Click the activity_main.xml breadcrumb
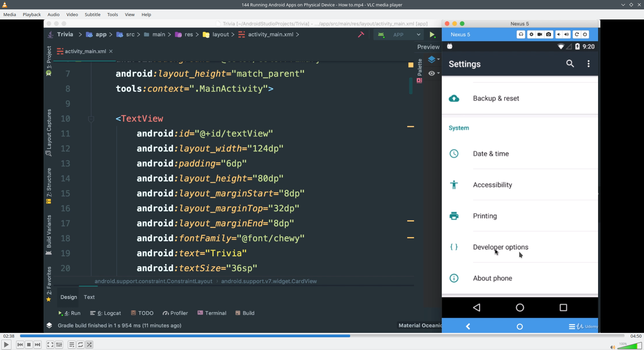The width and height of the screenshot is (644, 350). click(x=266, y=34)
